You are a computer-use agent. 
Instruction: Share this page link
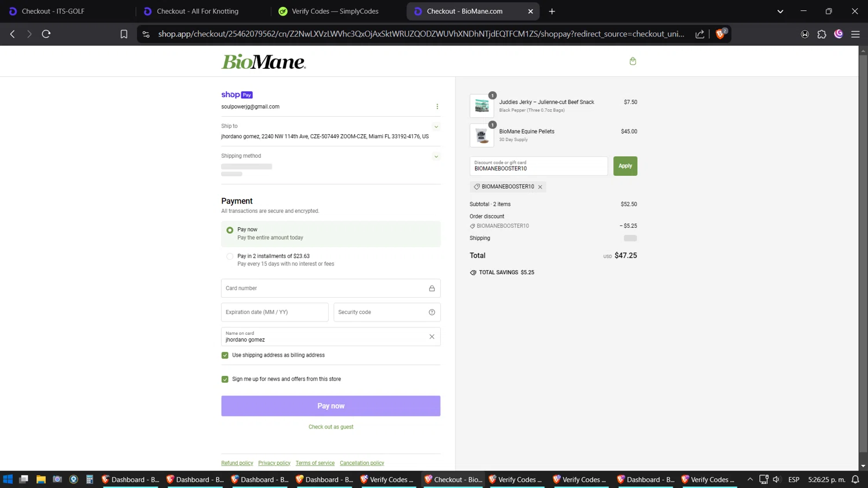pyautogui.click(x=700, y=34)
